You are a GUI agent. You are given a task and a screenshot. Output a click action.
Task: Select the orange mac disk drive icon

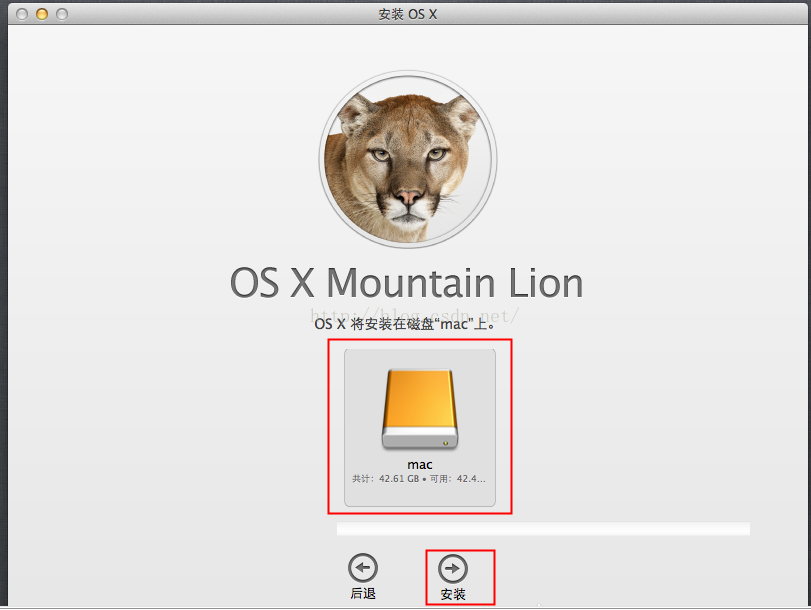point(419,411)
